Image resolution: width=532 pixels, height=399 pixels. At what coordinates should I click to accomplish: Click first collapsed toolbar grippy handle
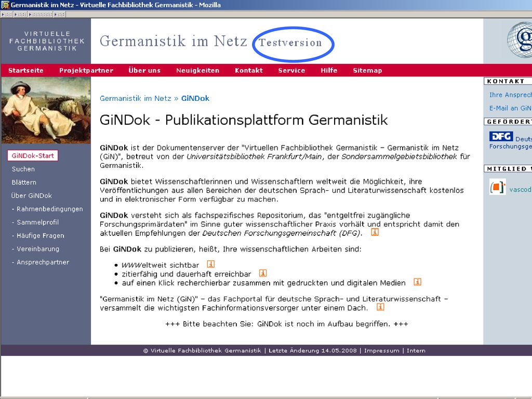point(7,14)
